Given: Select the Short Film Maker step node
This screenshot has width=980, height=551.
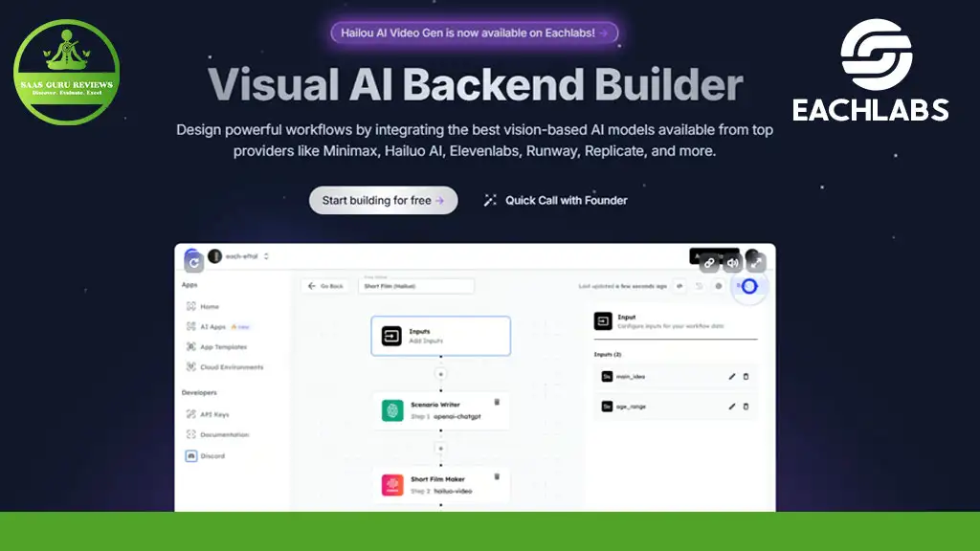Looking at the screenshot, I should click(440, 485).
